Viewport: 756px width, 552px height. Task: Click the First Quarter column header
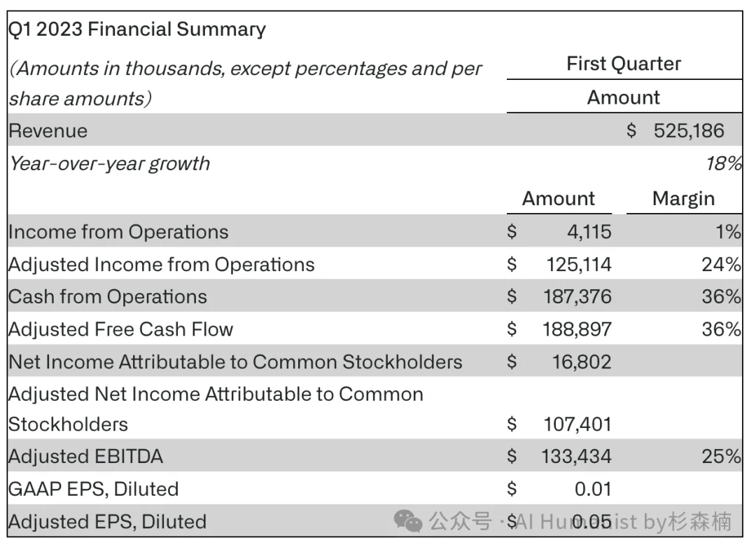pos(624,64)
